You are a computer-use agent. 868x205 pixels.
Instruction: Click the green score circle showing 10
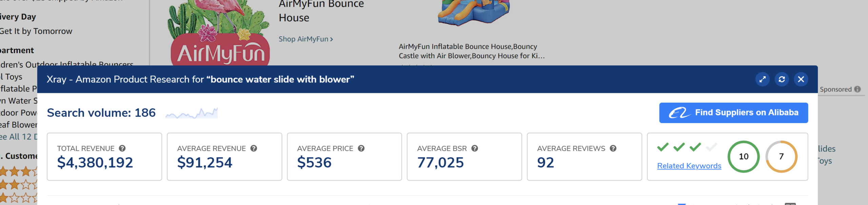pyautogui.click(x=744, y=157)
